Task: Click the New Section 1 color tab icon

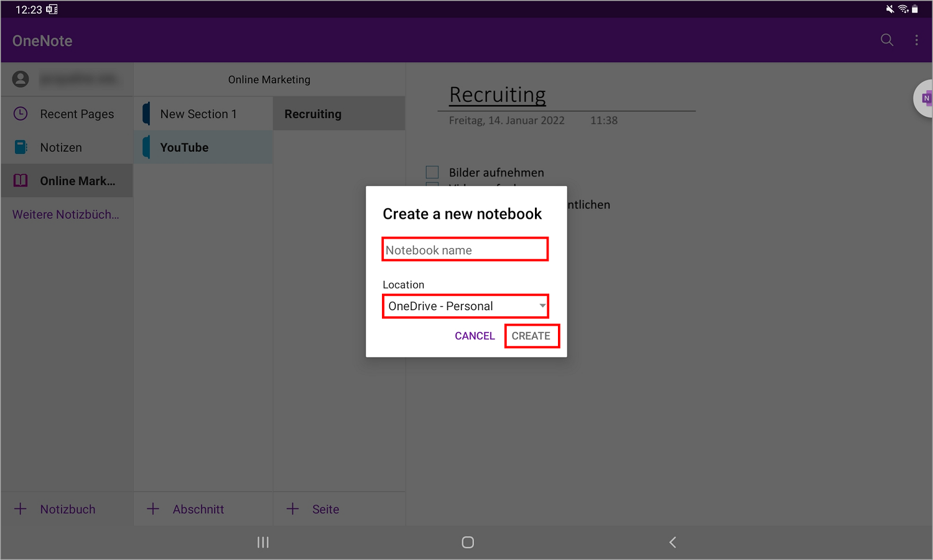Action: click(x=146, y=114)
